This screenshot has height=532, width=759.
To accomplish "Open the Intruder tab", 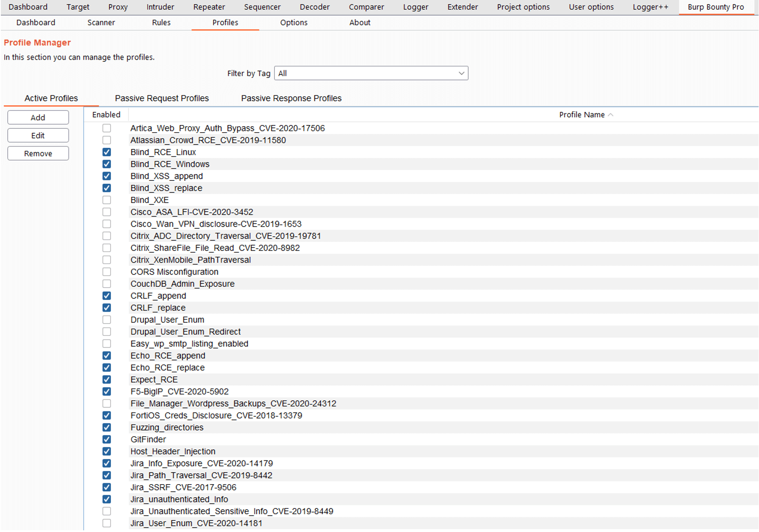I will 160,7.
